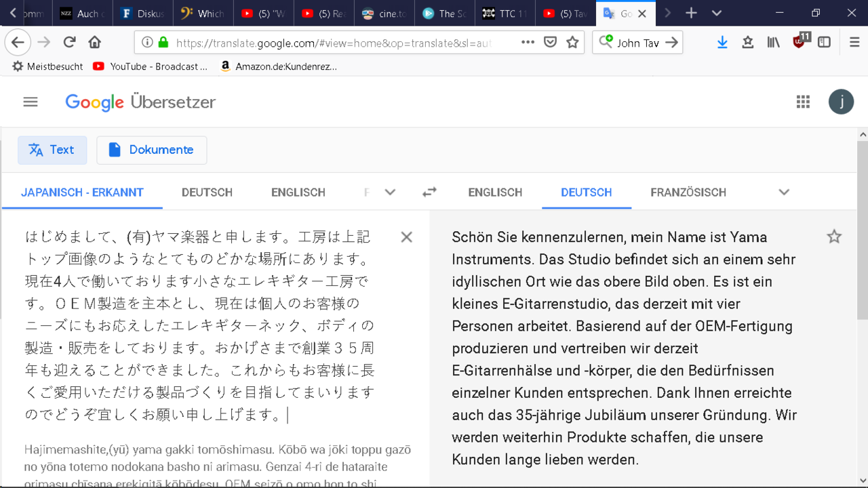Click the John Tav search field
The height and width of the screenshot is (488, 868).
(x=637, y=42)
